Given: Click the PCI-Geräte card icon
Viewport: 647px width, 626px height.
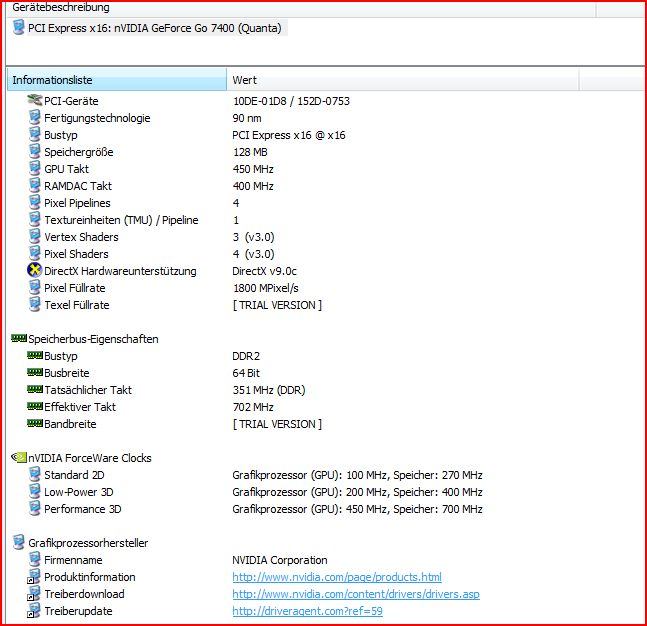Looking at the screenshot, I should coord(35,100).
